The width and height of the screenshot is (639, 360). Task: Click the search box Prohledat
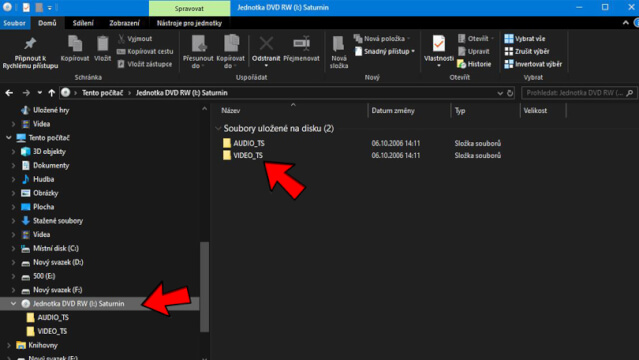pos(580,93)
